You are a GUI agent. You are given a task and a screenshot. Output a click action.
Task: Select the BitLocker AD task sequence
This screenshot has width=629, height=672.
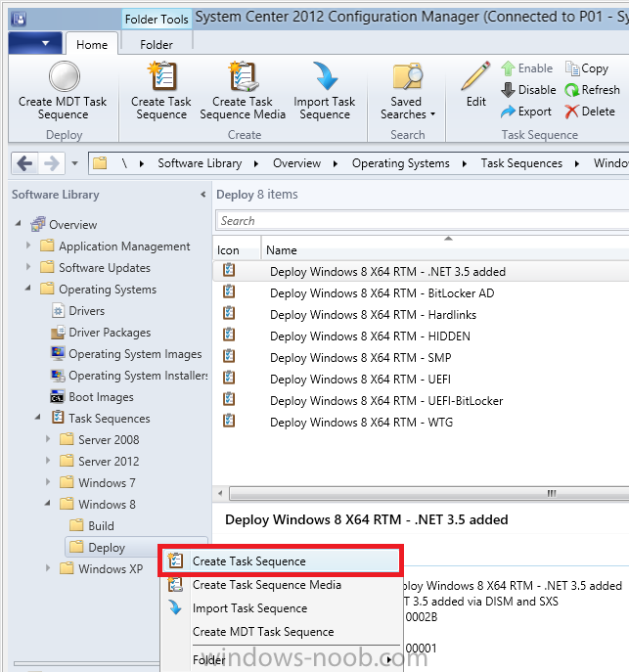tap(421, 293)
